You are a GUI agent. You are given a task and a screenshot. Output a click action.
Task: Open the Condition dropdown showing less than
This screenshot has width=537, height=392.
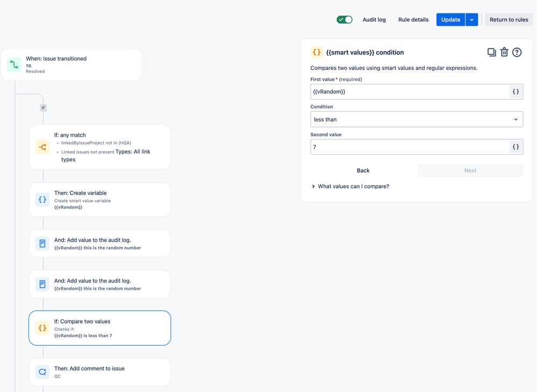417,119
